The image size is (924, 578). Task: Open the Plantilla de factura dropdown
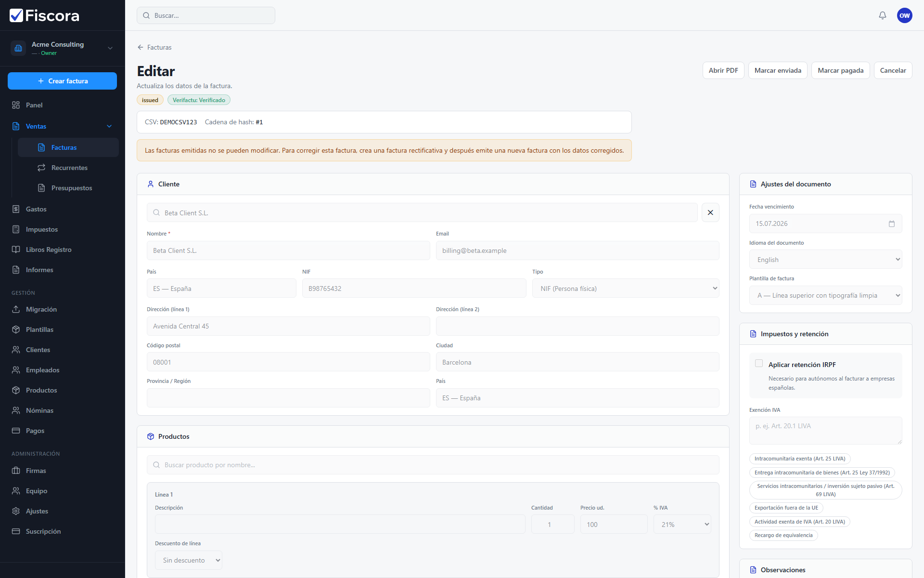tap(825, 295)
